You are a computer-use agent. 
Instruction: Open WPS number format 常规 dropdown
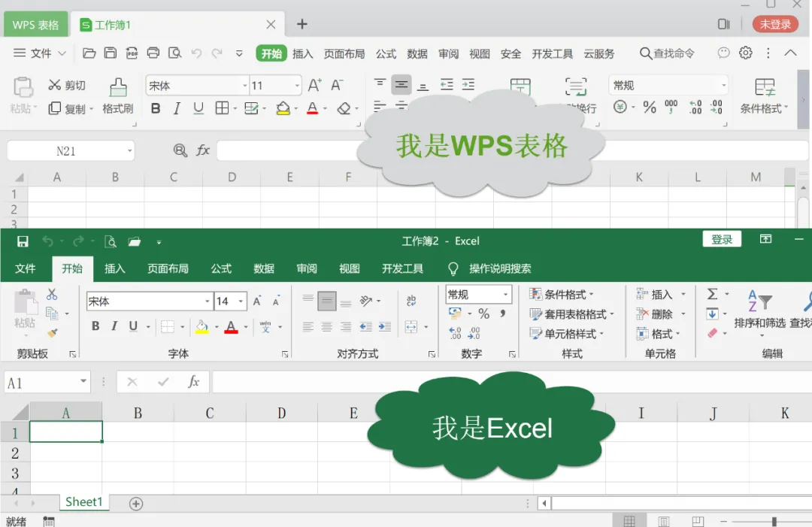(723, 85)
